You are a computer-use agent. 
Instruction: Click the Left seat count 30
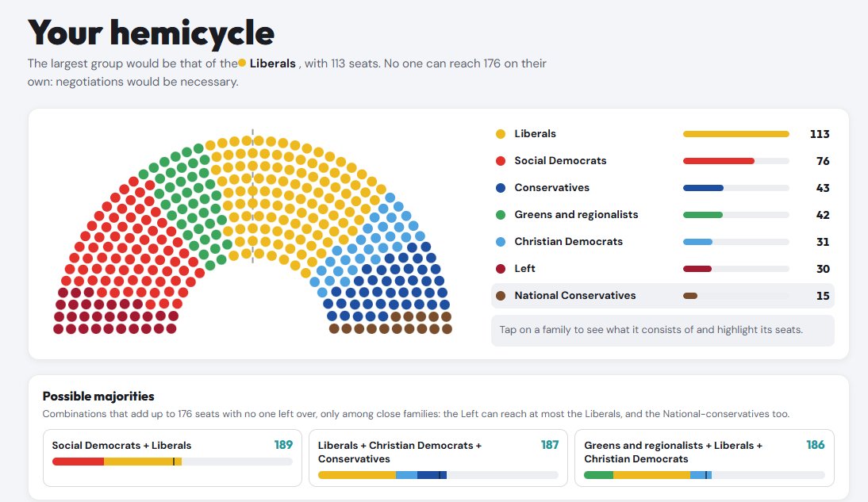point(823,269)
